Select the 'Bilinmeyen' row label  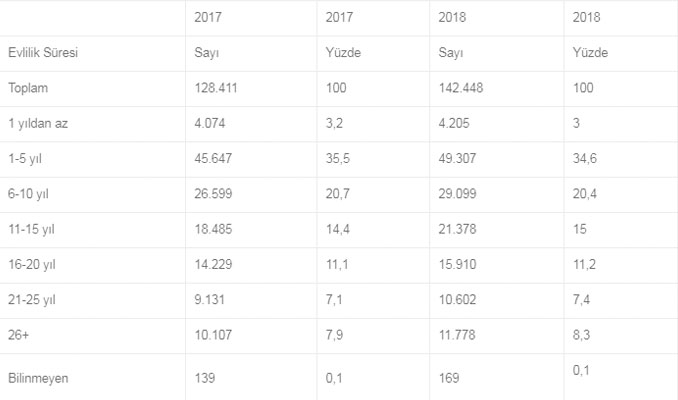tap(39, 378)
